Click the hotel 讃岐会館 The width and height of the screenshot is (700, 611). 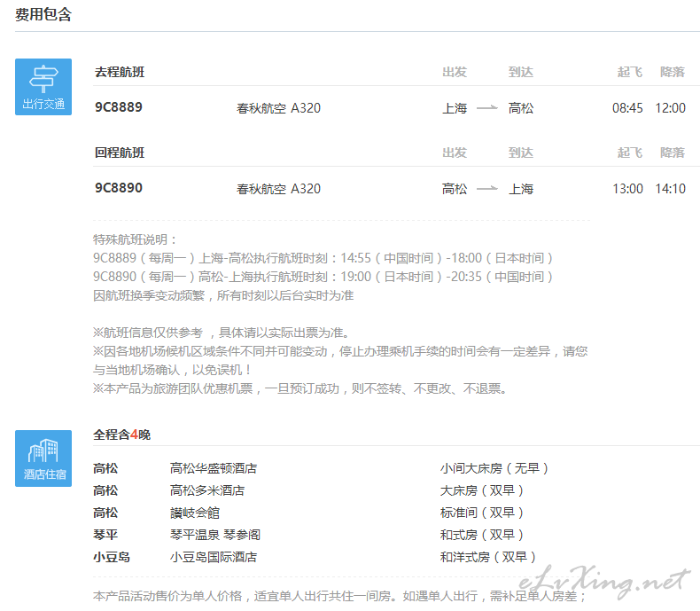195,513
